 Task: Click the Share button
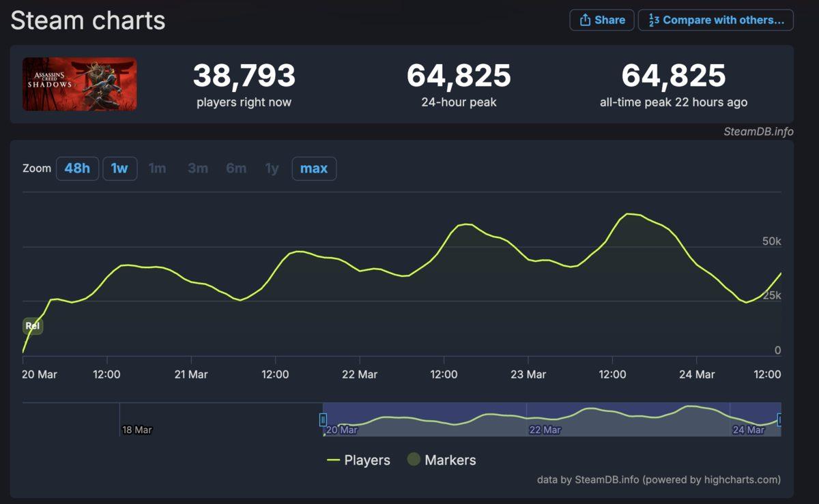pyautogui.click(x=602, y=20)
